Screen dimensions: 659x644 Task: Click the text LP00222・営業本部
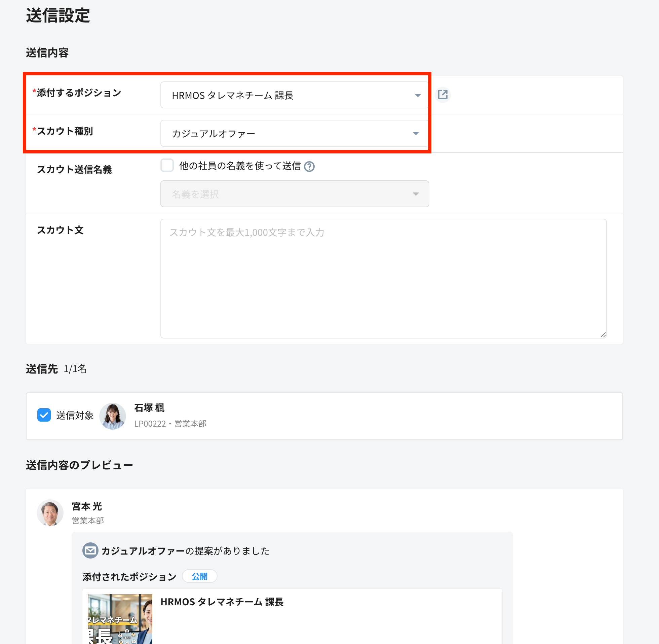pyautogui.click(x=170, y=424)
